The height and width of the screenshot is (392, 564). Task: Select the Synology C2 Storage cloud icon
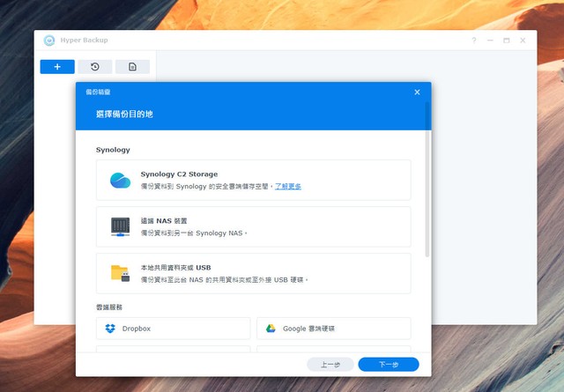(120, 181)
